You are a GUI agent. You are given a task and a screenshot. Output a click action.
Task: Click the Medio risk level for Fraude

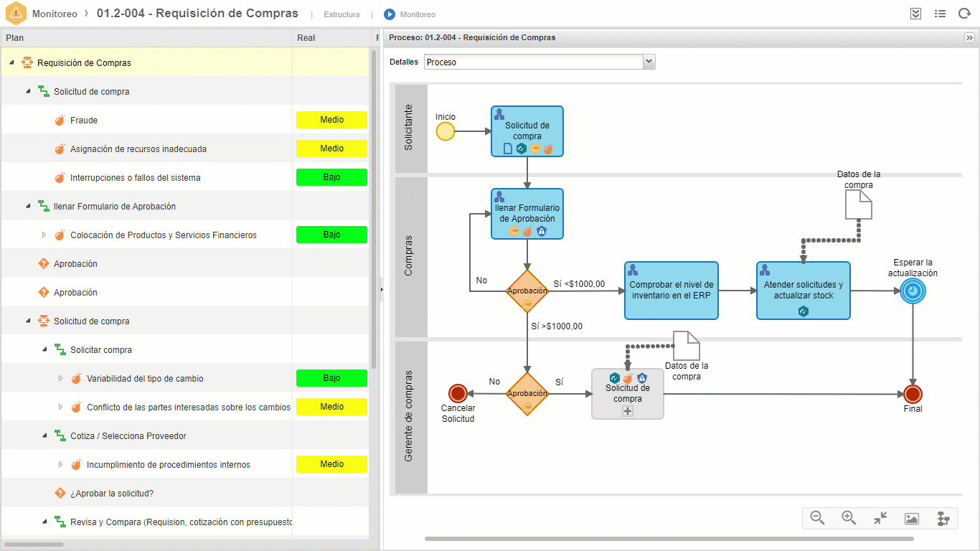(331, 120)
